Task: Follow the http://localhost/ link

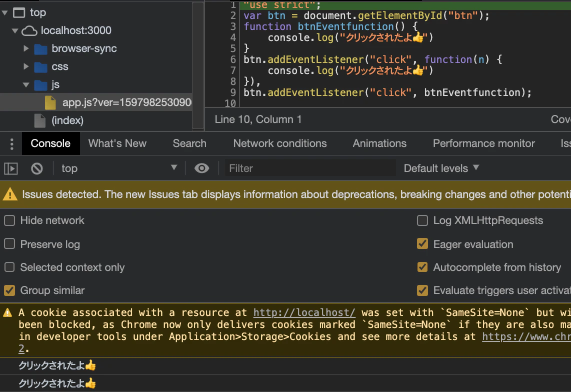Action: pyautogui.click(x=304, y=312)
